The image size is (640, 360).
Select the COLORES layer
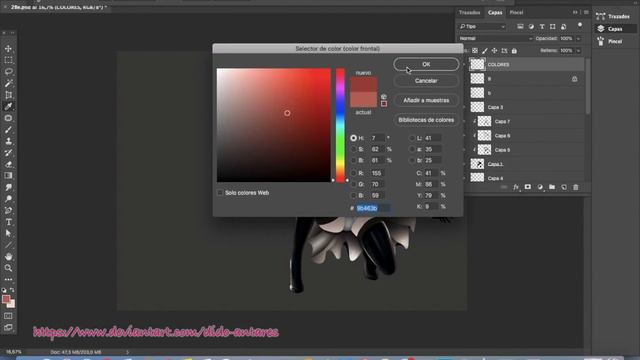pos(526,64)
